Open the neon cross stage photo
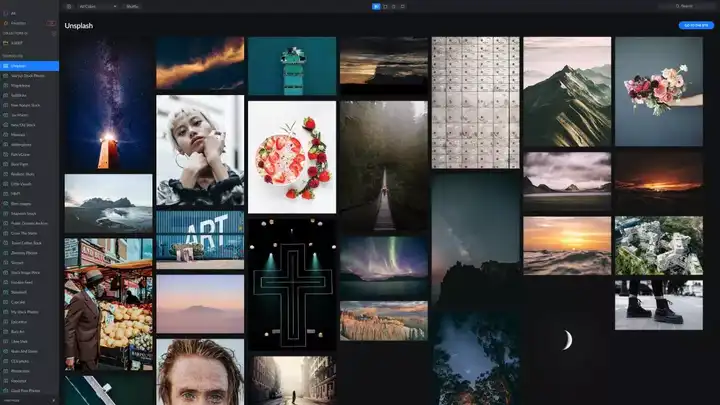Image resolution: width=720 pixels, height=405 pixels. click(x=292, y=285)
